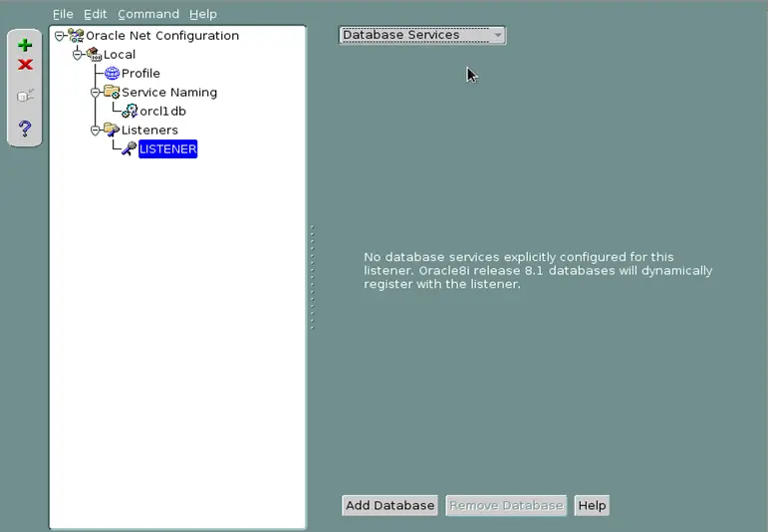
Task: Click the Service Naming folder icon
Action: coord(112,92)
